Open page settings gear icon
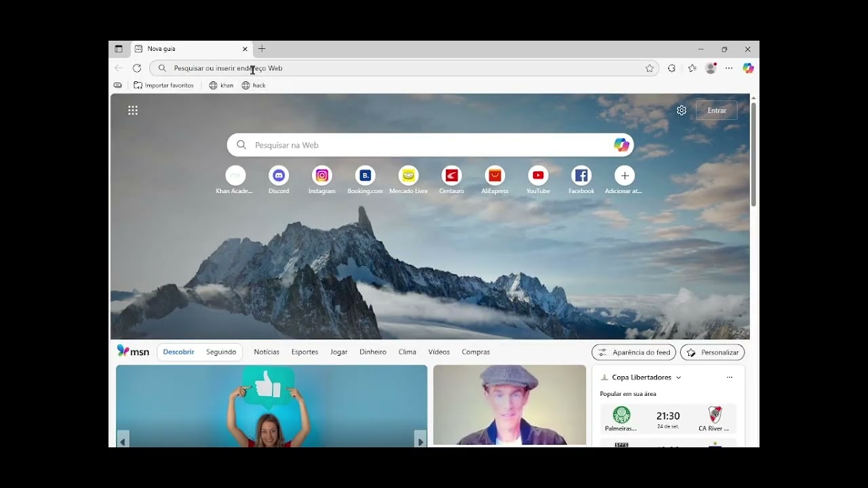The height and width of the screenshot is (488, 868). pyautogui.click(x=682, y=110)
